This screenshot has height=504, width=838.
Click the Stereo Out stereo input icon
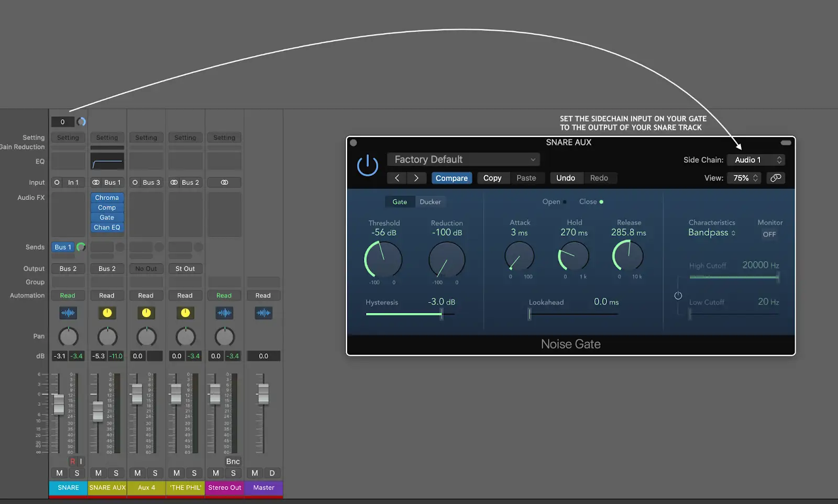pos(224,183)
